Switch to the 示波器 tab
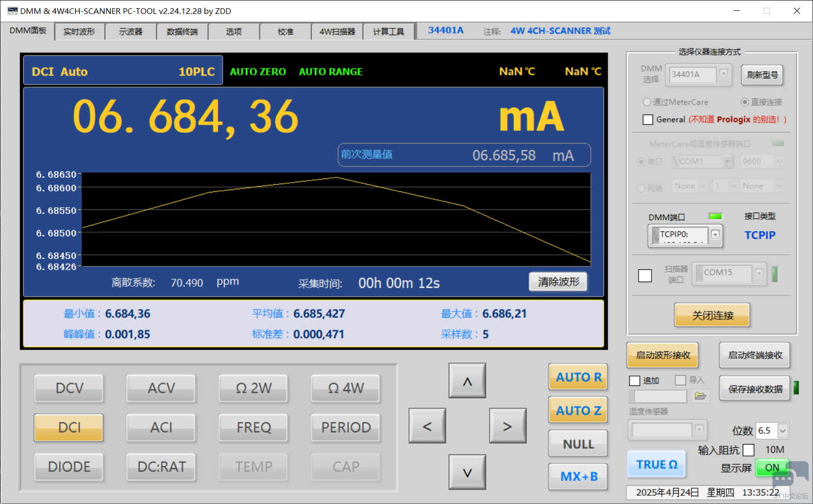This screenshot has width=813, height=504. coord(131,31)
